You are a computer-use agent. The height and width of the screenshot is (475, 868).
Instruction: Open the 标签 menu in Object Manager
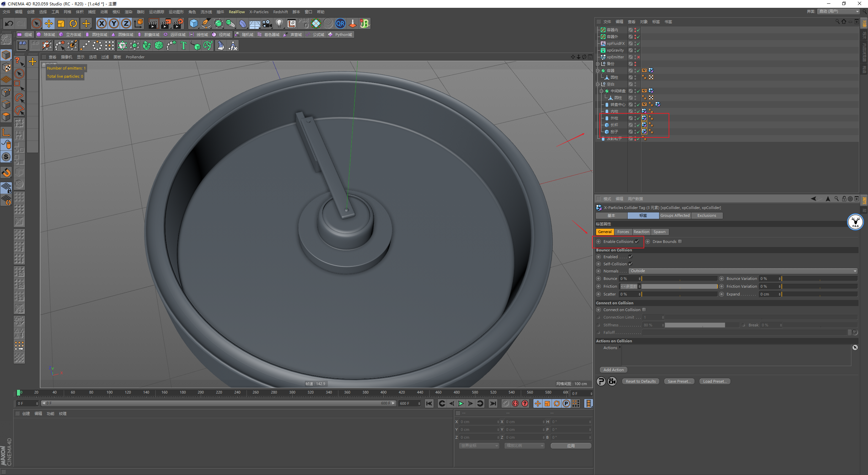(656, 22)
